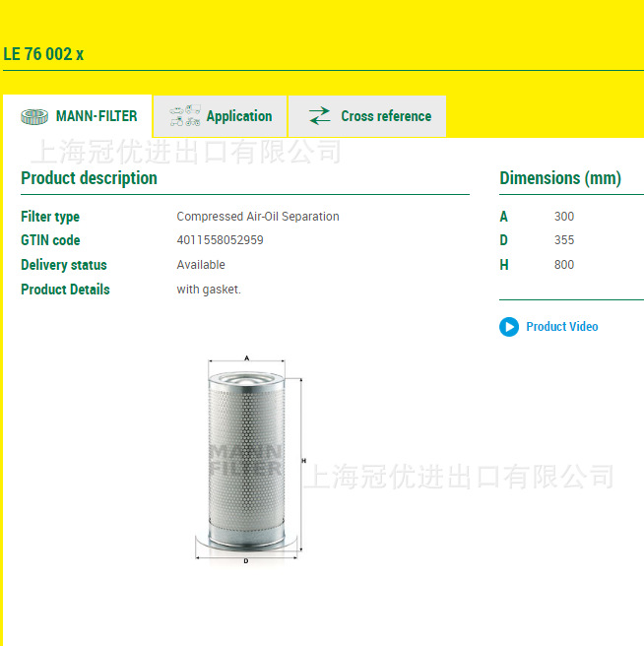Click the GTIN code label

(50, 240)
